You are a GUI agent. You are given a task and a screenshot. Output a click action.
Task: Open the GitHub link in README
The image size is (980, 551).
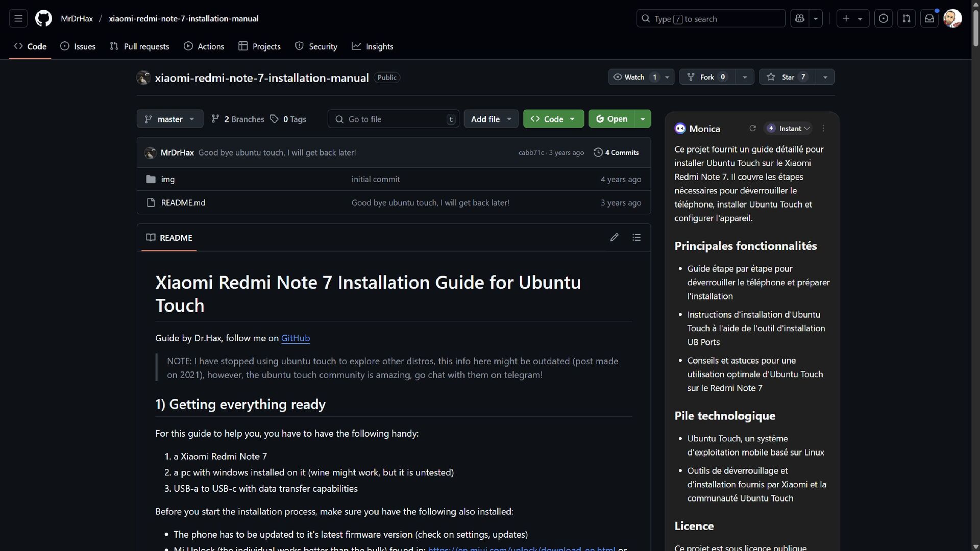click(296, 338)
